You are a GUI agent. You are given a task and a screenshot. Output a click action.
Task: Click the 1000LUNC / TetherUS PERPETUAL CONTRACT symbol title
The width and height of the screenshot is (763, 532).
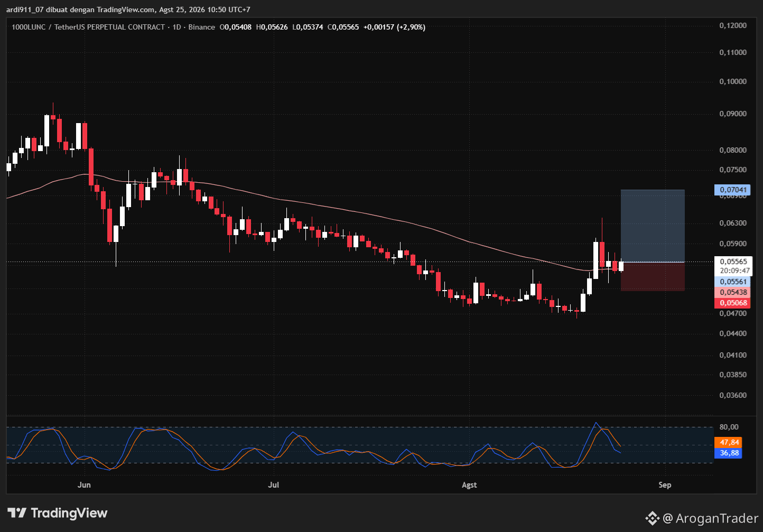click(x=88, y=27)
